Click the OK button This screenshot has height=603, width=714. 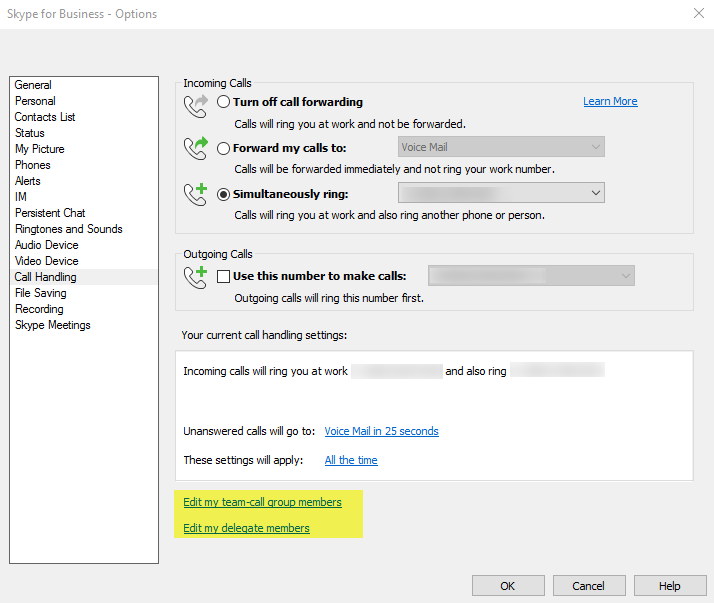tap(508, 586)
